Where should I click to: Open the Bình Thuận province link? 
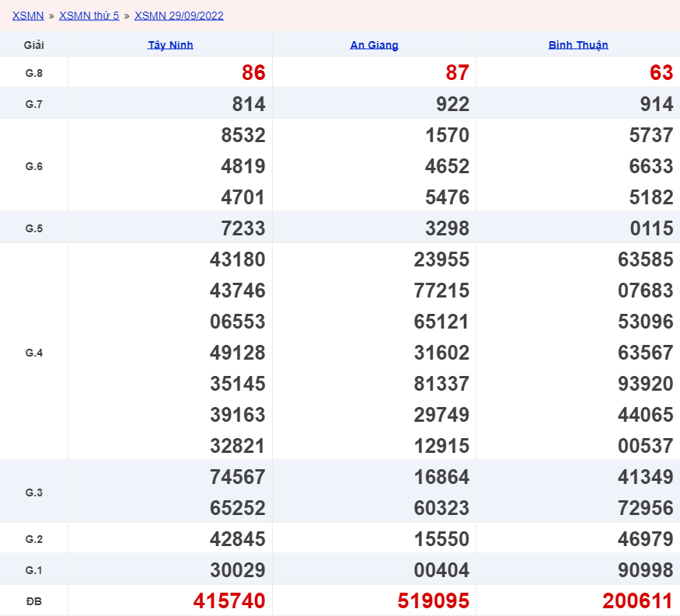pos(578,45)
